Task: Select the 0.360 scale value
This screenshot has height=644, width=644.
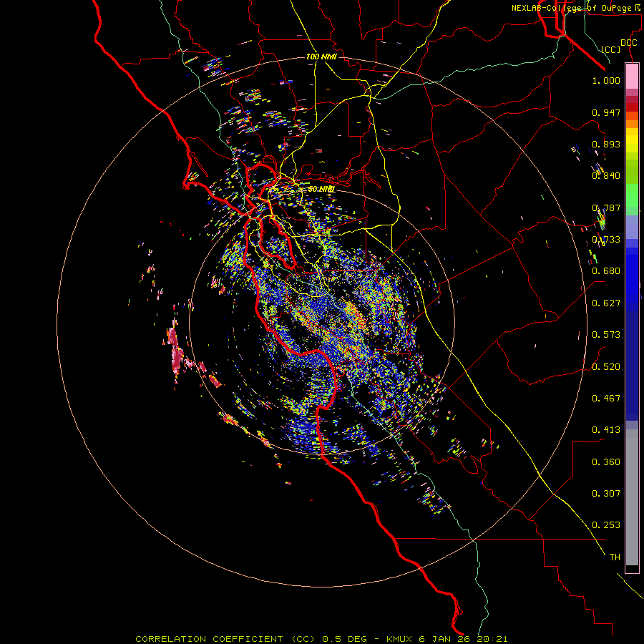Action: [x=606, y=462]
